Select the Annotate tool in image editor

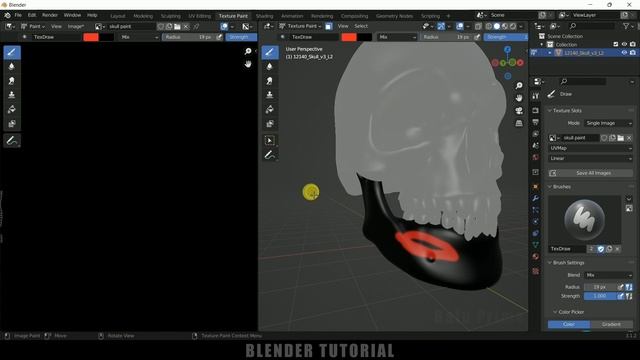[x=12, y=141]
